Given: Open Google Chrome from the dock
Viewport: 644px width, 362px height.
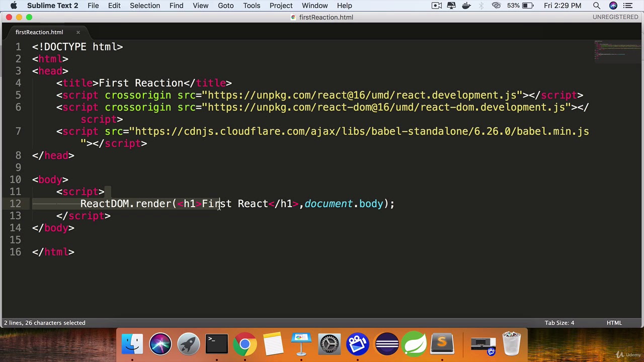Looking at the screenshot, I should click(245, 344).
